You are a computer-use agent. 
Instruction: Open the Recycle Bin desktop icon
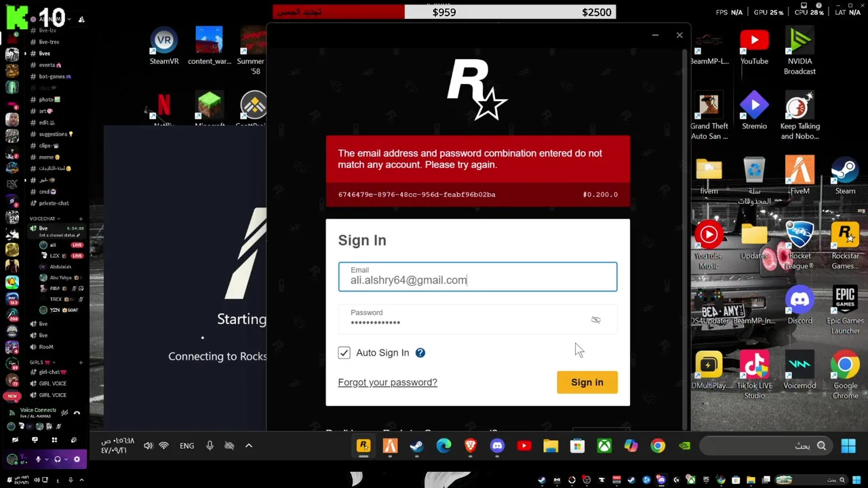point(754,182)
